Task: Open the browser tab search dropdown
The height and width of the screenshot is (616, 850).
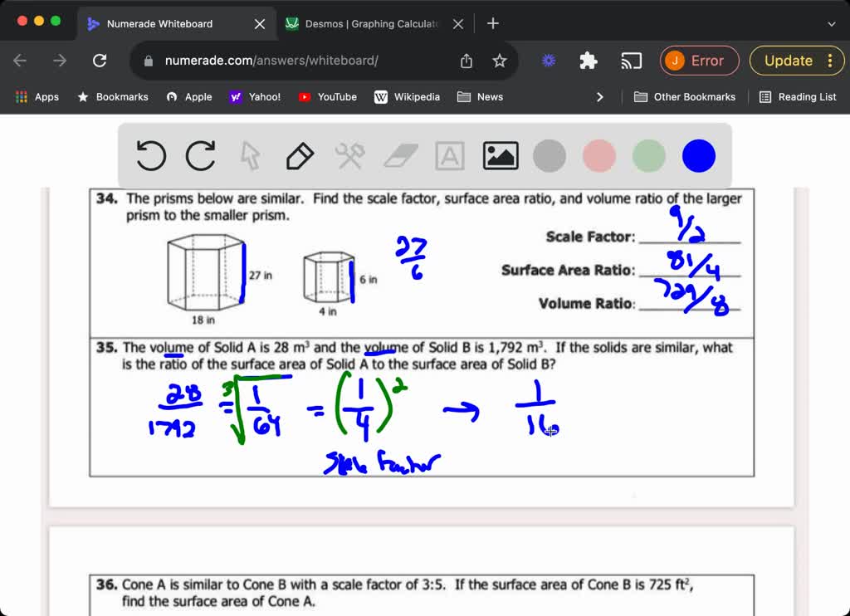Action: pos(832,24)
